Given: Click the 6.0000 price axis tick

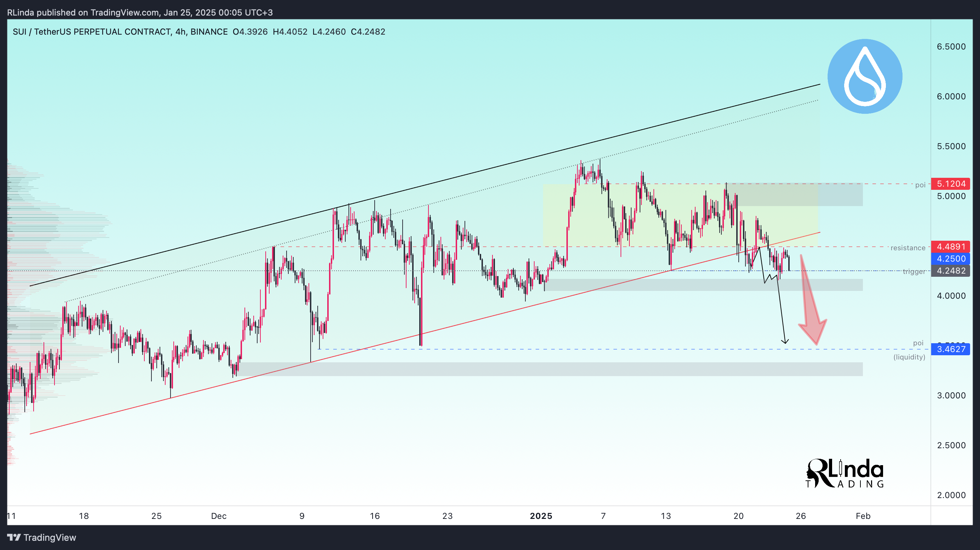Looking at the screenshot, I should pyautogui.click(x=951, y=96).
